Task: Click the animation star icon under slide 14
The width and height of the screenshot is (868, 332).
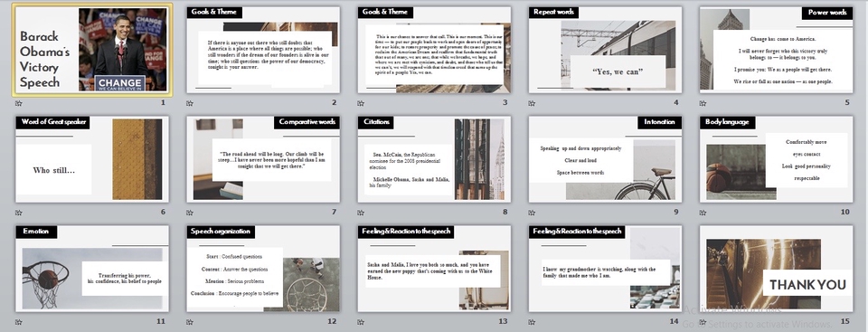Action: (532, 321)
